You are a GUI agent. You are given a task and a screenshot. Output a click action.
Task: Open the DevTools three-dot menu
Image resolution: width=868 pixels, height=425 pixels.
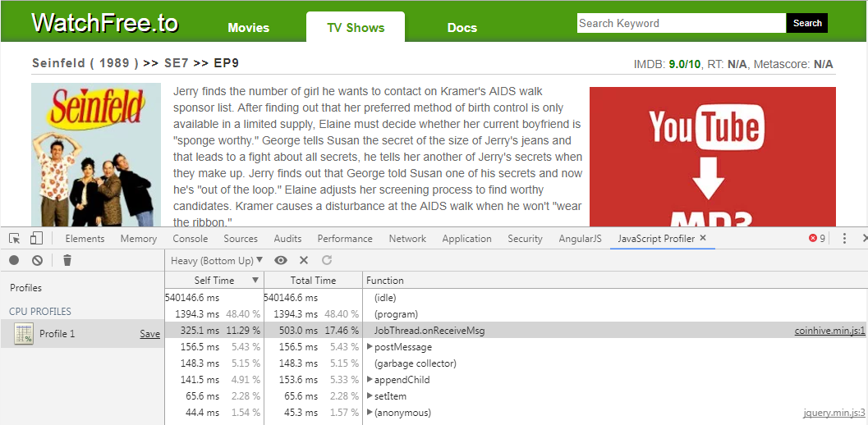844,239
